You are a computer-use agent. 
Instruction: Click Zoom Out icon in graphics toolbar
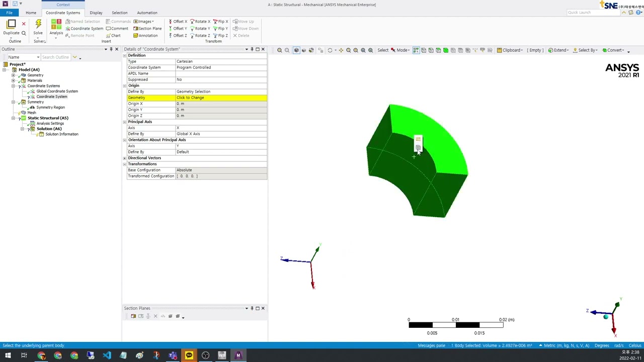click(x=287, y=50)
